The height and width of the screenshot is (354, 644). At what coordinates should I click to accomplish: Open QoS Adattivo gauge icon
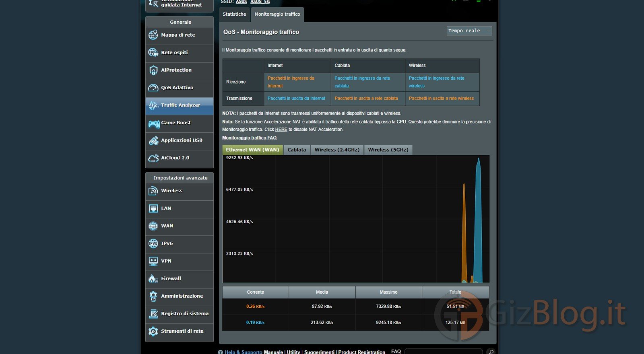153,88
